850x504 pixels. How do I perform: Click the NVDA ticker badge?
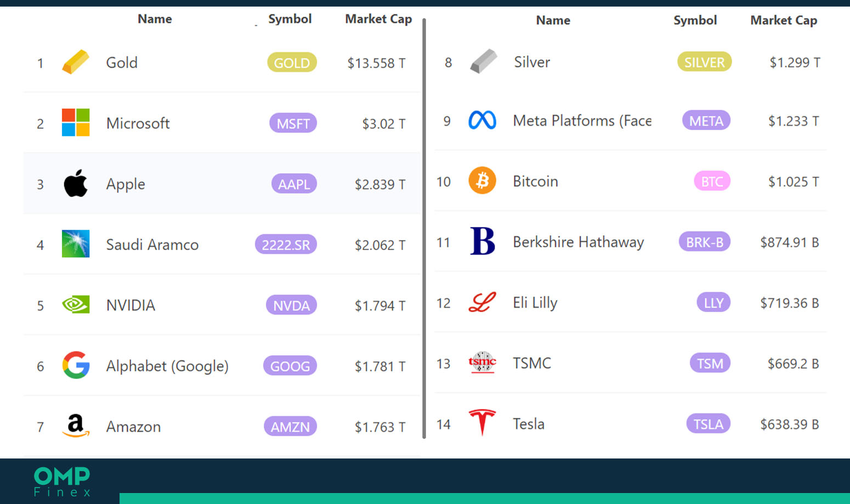coord(291,305)
